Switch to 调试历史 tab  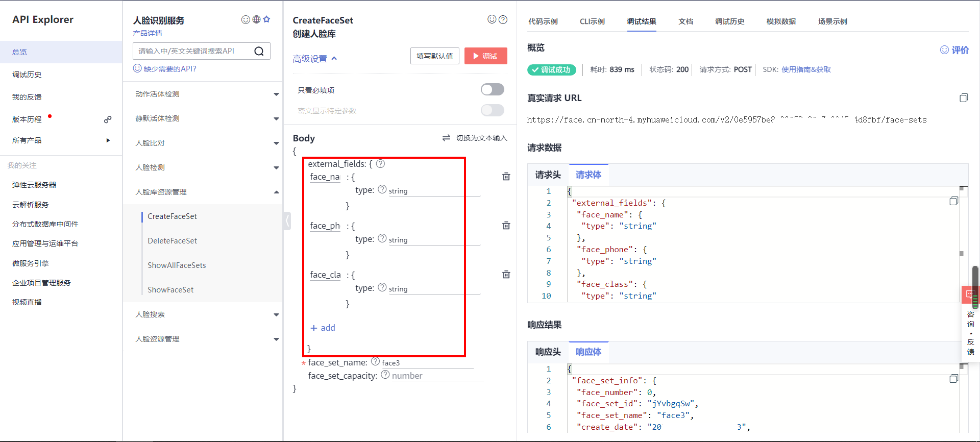click(x=729, y=21)
